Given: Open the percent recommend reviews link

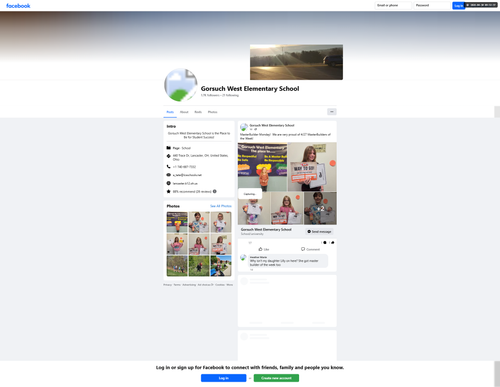Looking at the screenshot, I should click(192, 192).
